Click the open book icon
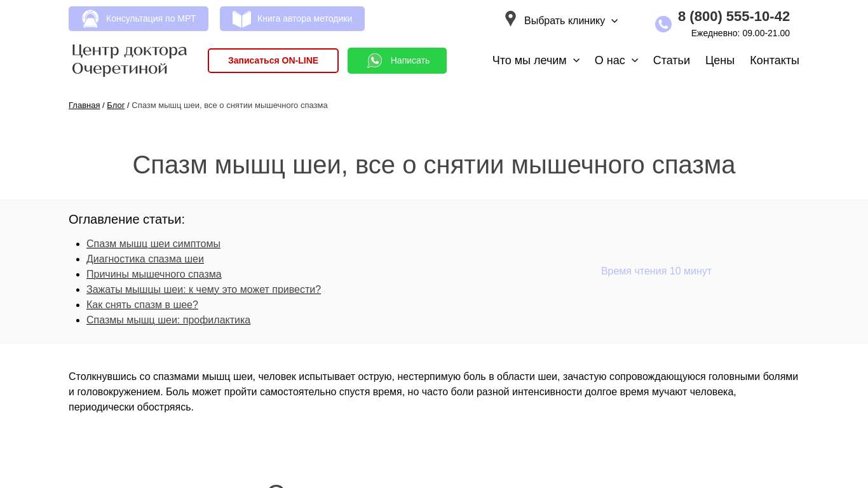This screenshot has width=868, height=488. 241,19
